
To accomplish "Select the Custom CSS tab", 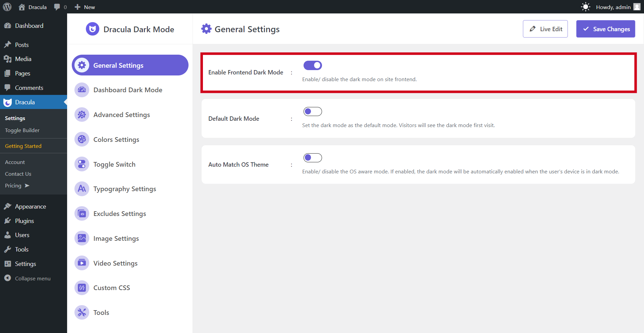I will click(130, 288).
